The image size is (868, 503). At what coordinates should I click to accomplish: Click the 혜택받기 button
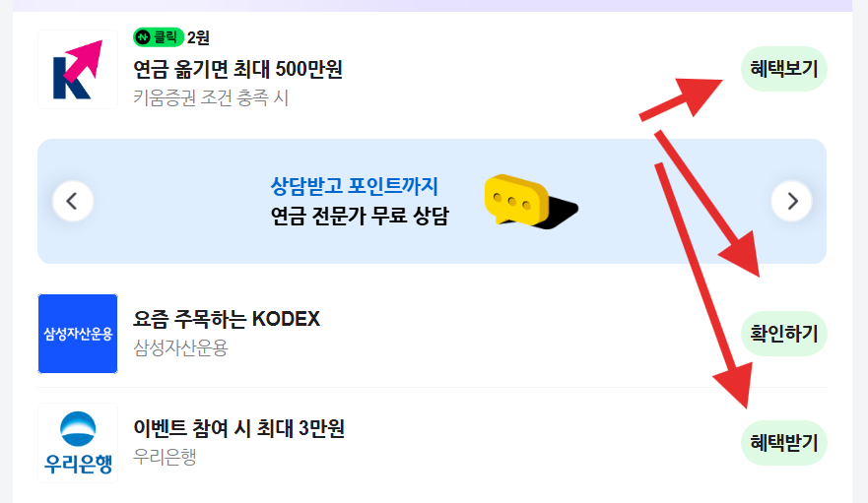pyautogui.click(x=784, y=443)
